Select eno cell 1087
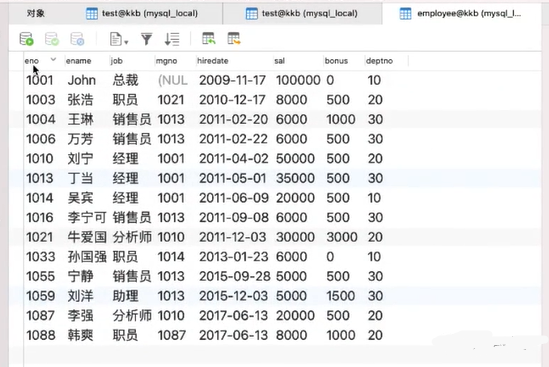This screenshot has height=367, width=549. pyautogui.click(x=41, y=316)
